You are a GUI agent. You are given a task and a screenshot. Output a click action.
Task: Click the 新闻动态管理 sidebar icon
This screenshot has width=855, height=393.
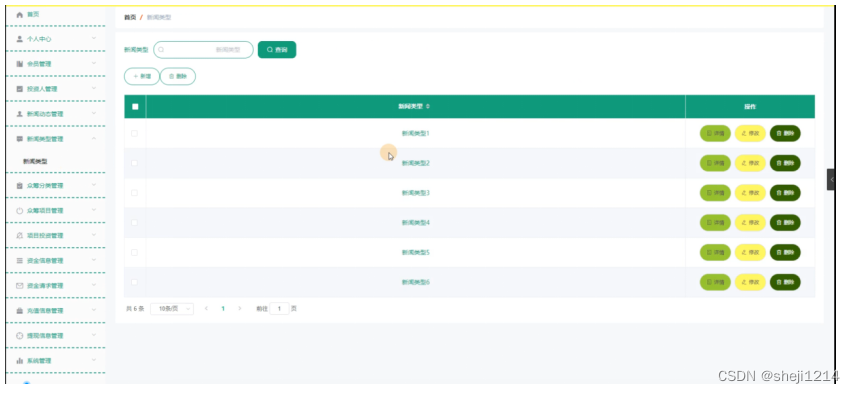tap(20, 114)
